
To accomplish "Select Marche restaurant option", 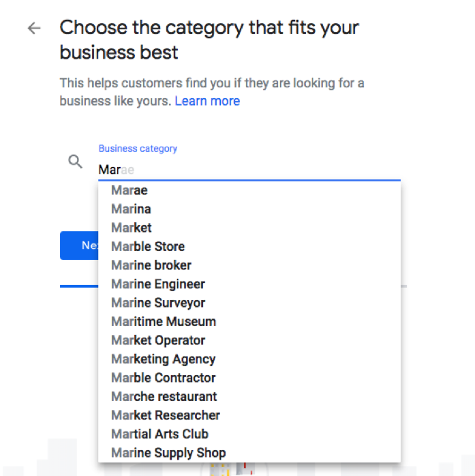I will coord(164,396).
